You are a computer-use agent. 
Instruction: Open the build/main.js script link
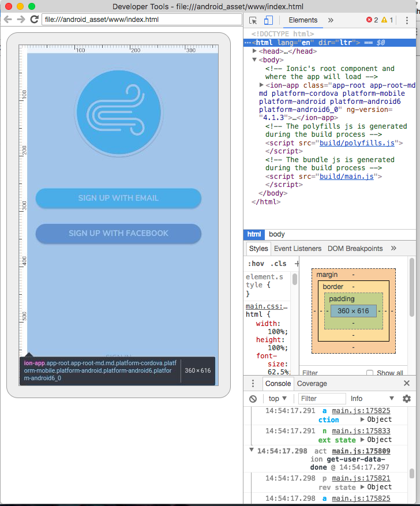click(347, 177)
